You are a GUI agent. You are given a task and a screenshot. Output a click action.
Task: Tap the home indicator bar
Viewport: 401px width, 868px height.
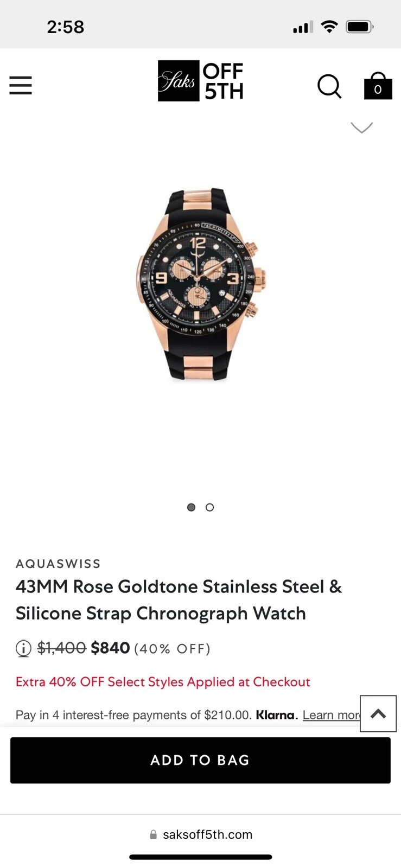[x=200, y=857]
